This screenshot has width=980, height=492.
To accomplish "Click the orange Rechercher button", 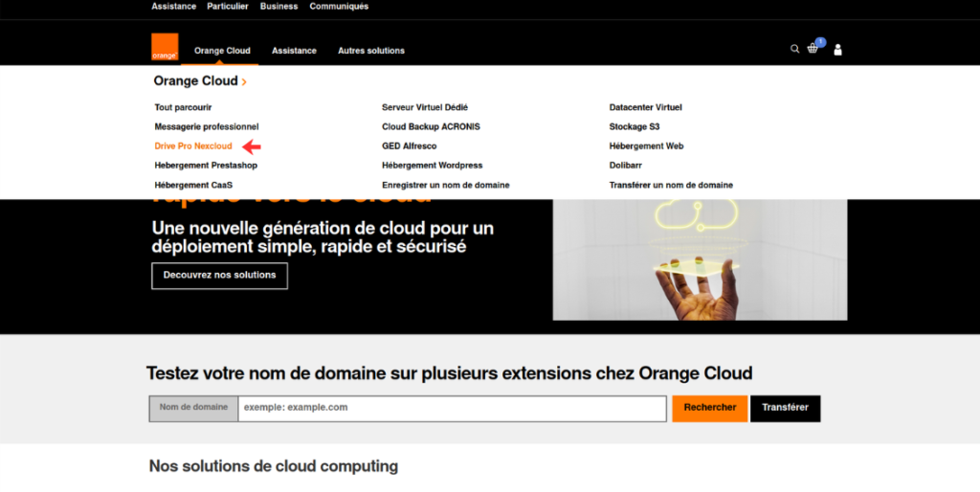I will 709,408.
